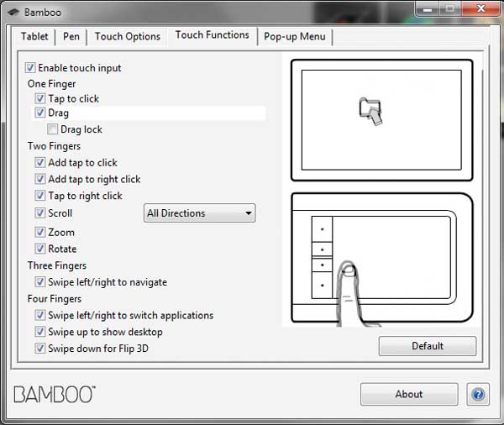This screenshot has width=504, height=425.
Task: Disable Swipe up to show desktop
Action: pos(39,332)
